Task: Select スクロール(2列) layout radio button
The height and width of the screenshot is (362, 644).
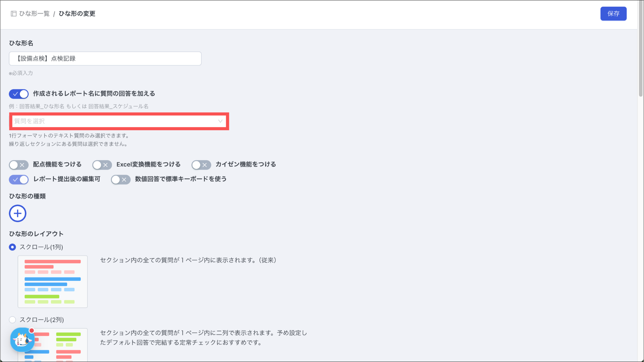Action: click(x=12, y=320)
